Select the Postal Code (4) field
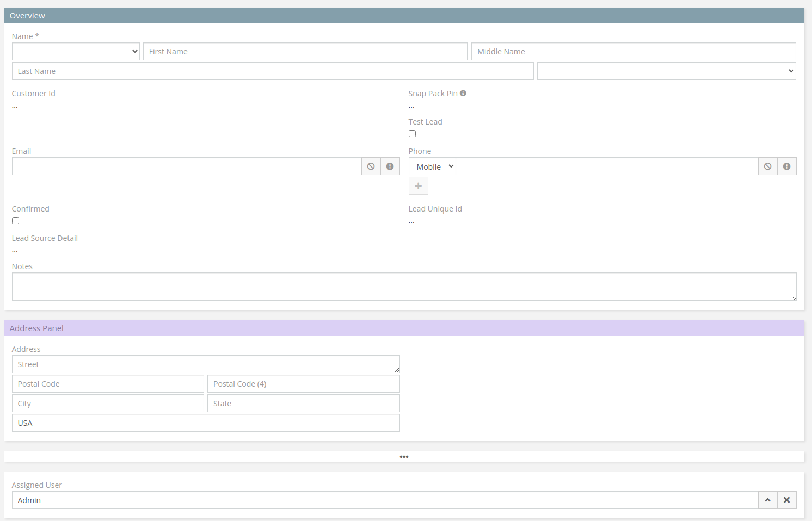812x521 pixels. [303, 384]
